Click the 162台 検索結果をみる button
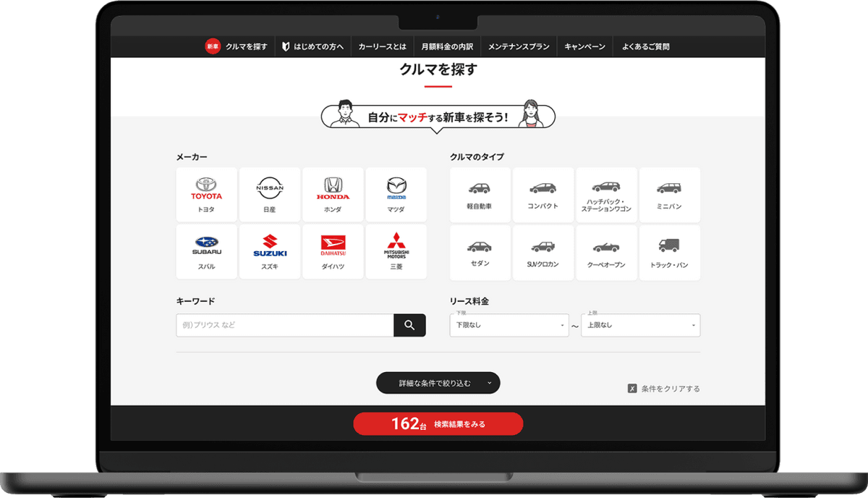 (x=438, y=424)
